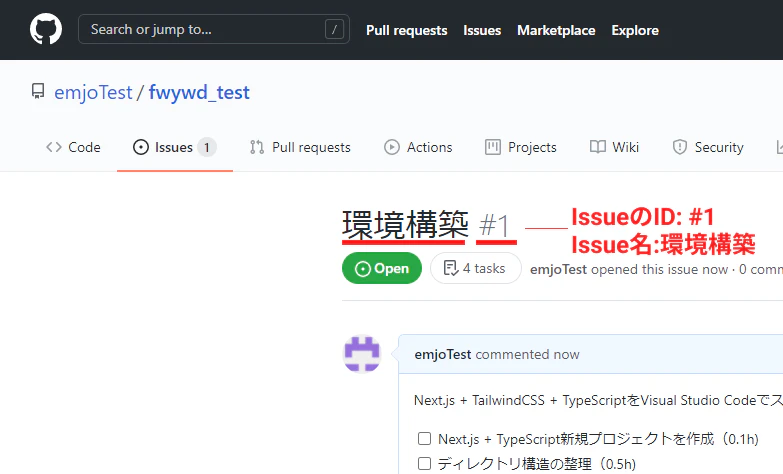Click the comment timestamp 'now'
783x474 pixels.
click(x=566, y=355)
